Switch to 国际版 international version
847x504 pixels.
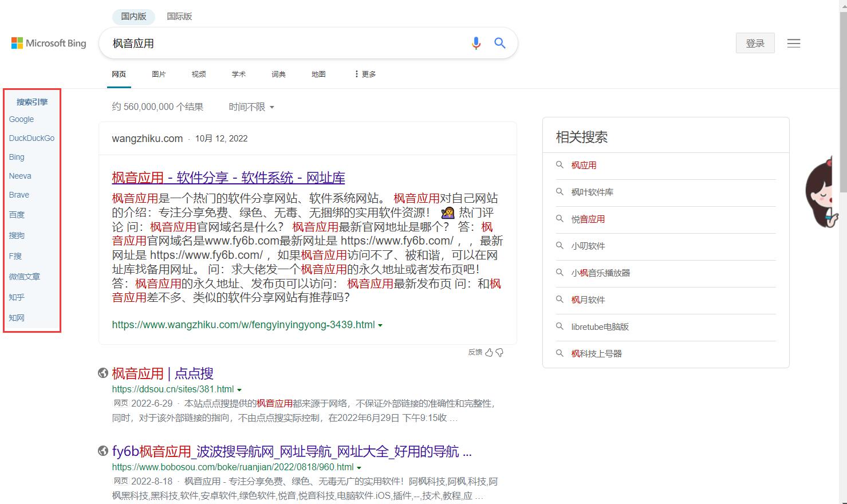point(179,17)
